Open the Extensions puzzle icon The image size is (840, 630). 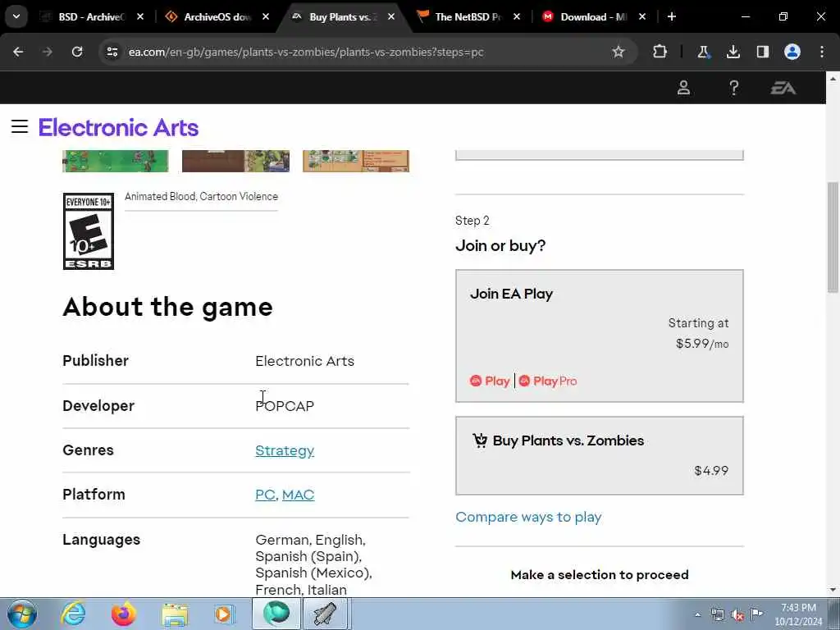click(x=660, y=52)
